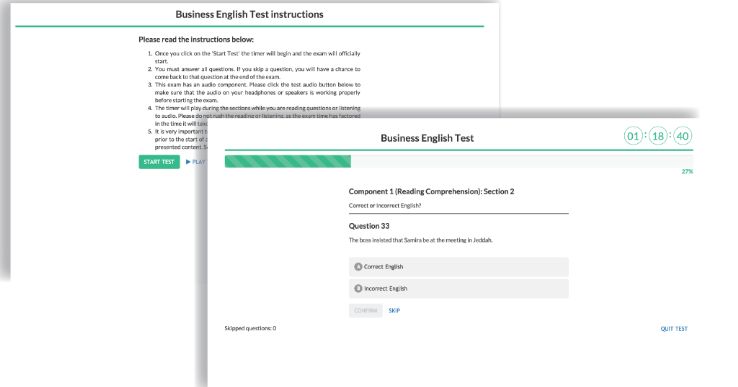The image size is (738, 387).
Task: Click the START TEST button
Action: 159,161
